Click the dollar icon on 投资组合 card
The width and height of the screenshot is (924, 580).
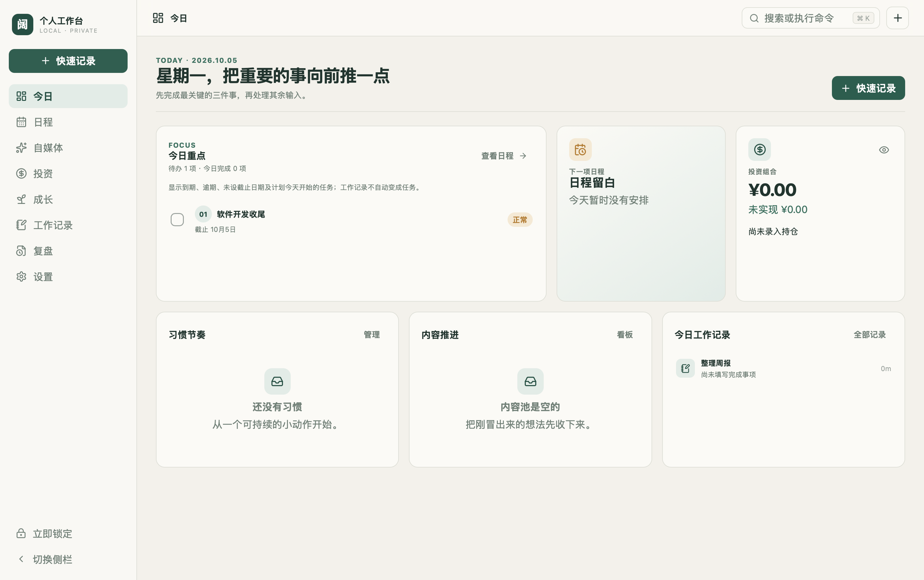759,150
